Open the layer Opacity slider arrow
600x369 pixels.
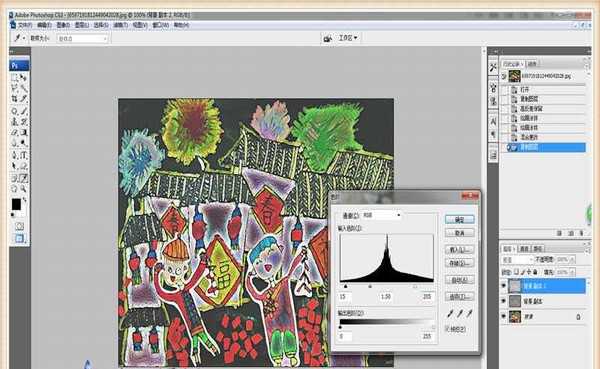pyautogui.click(x=572, y=260)
